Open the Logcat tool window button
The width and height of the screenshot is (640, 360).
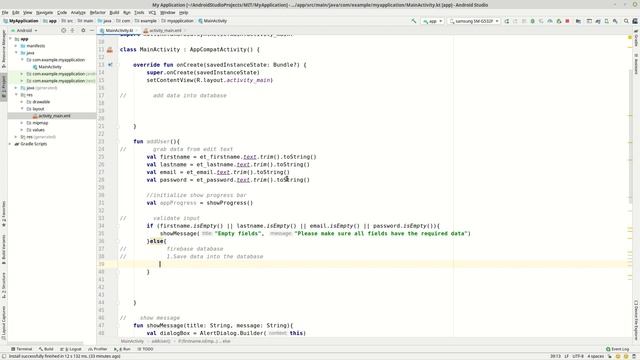pyautogui.click(x=71, y=349)
